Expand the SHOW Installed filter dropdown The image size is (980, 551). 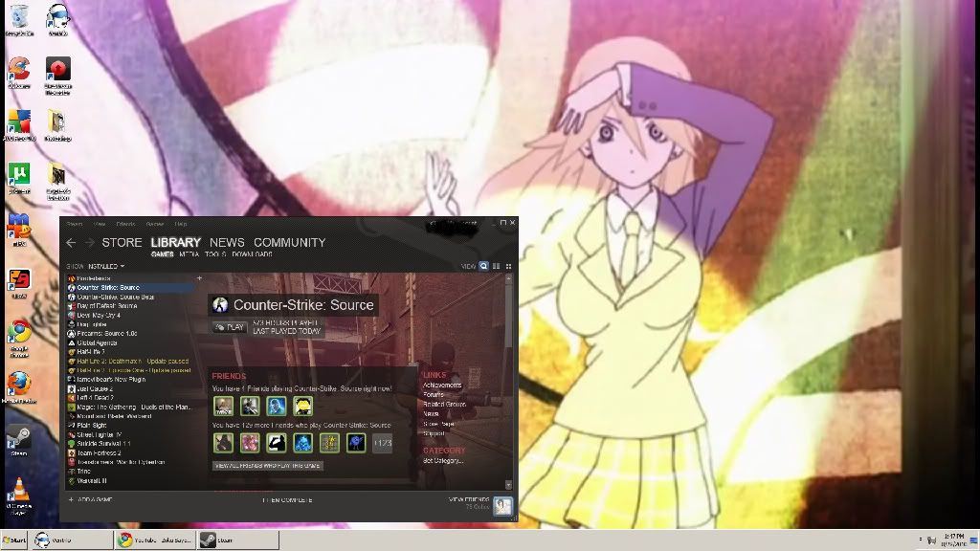[105, 266]
